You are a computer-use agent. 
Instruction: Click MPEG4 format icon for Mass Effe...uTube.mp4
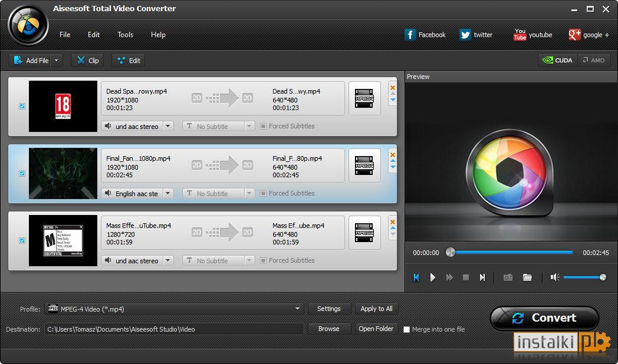click(364, 233)
